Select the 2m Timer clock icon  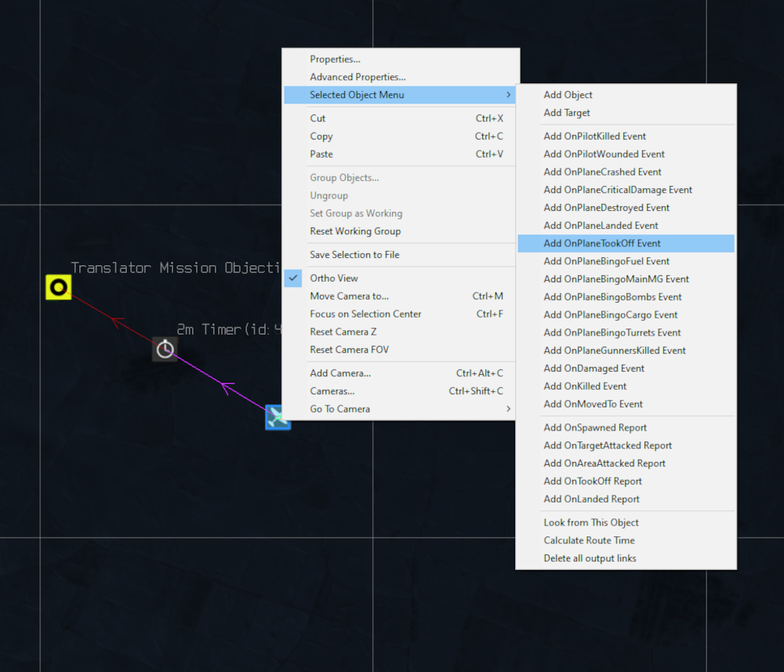(x=165, y=349)
